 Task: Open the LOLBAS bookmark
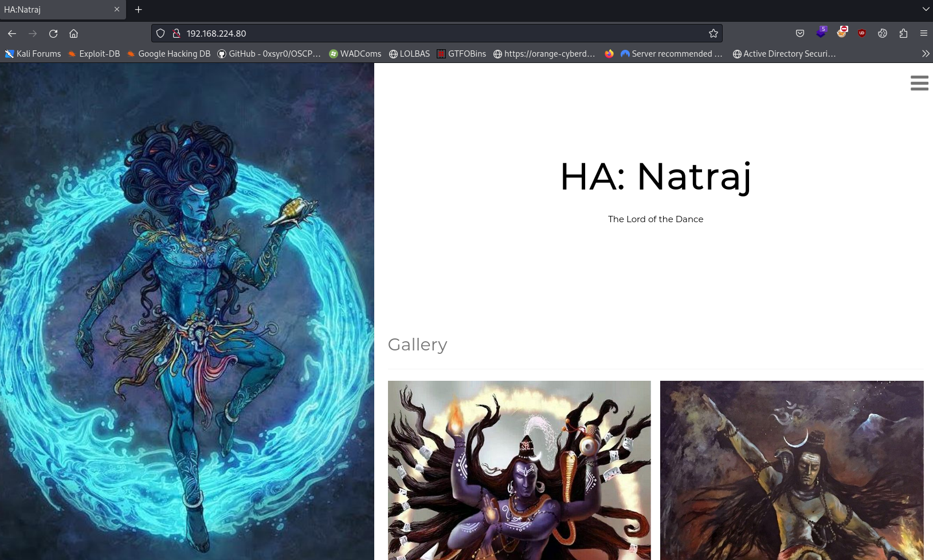click(x=409, y=53)
